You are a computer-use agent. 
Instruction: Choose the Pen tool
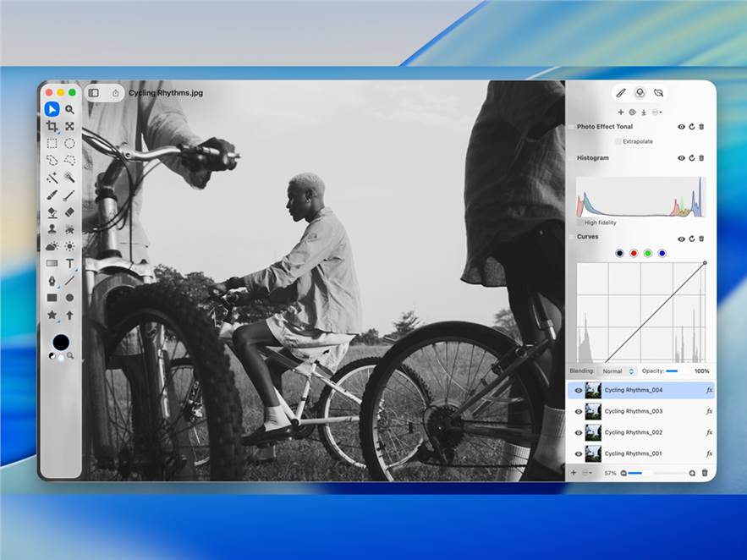(x=52, y=280)
